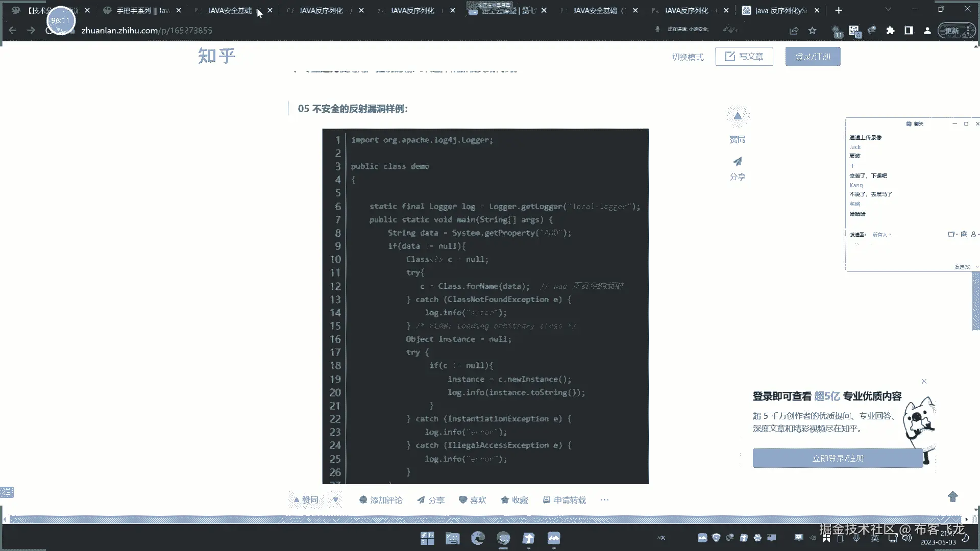Open the three-dots more options menu
980x551 pixels.
pos(604,500)
